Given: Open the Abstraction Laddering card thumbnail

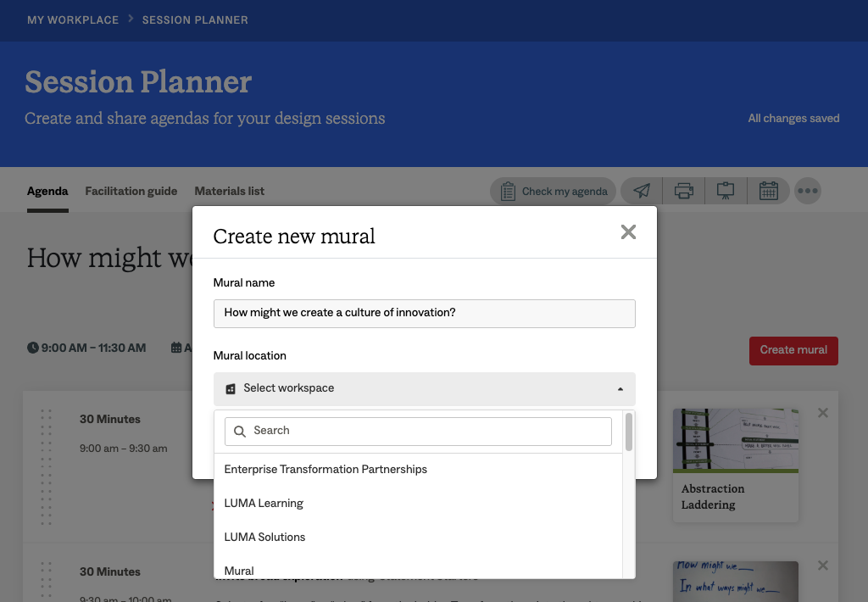Looking at the screenshot, I should [736, 441].
